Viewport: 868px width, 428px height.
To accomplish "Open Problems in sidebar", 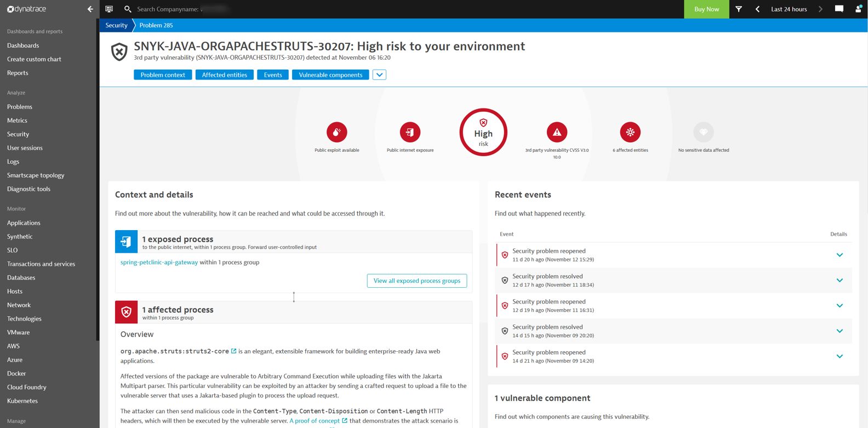I will 20,107.
